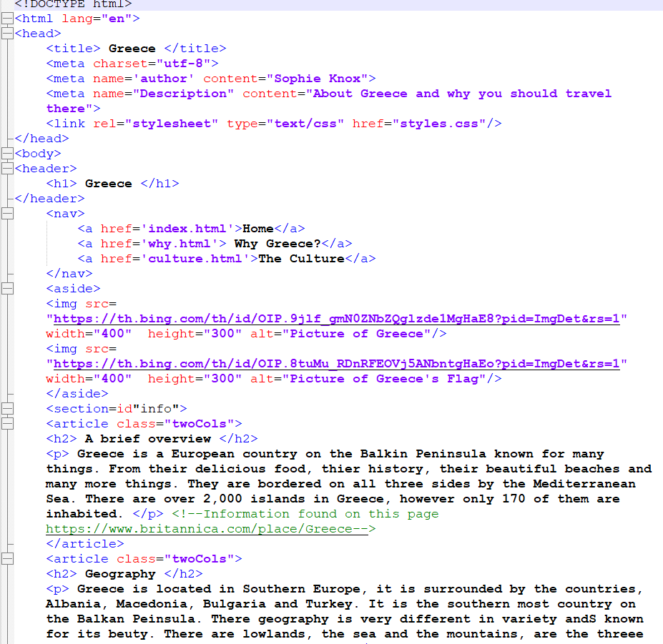Click the styles.css href value
Image resolution: width=663 pixels, height=644 pixels.
[x=439, y=124]
